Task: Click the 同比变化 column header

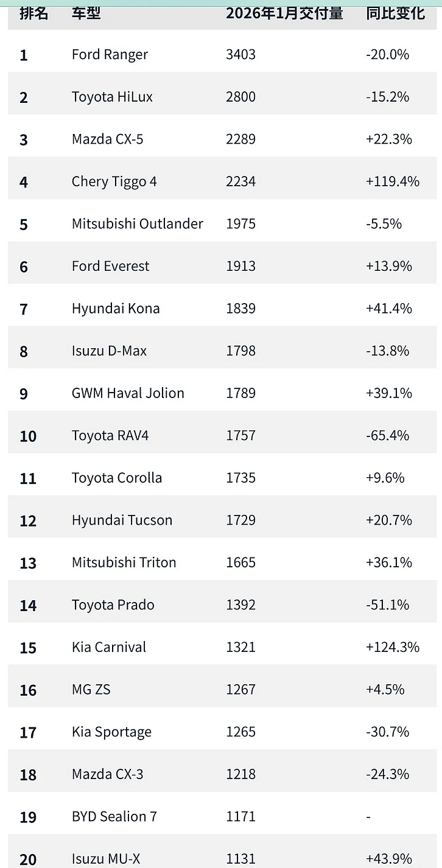Action: point(395,13)
